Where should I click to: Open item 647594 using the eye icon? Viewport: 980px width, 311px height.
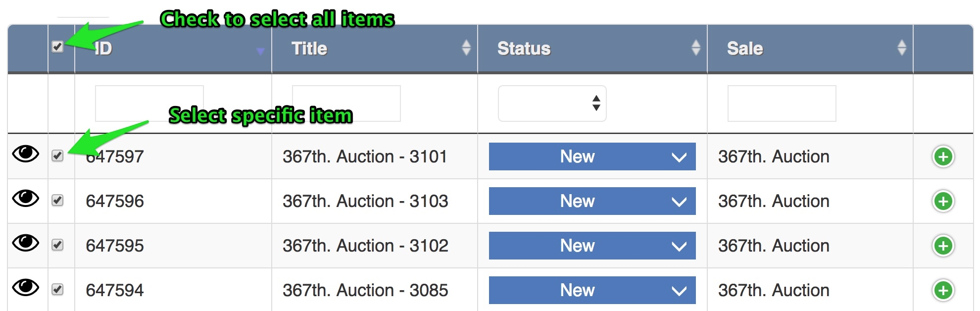coord(26,287)
